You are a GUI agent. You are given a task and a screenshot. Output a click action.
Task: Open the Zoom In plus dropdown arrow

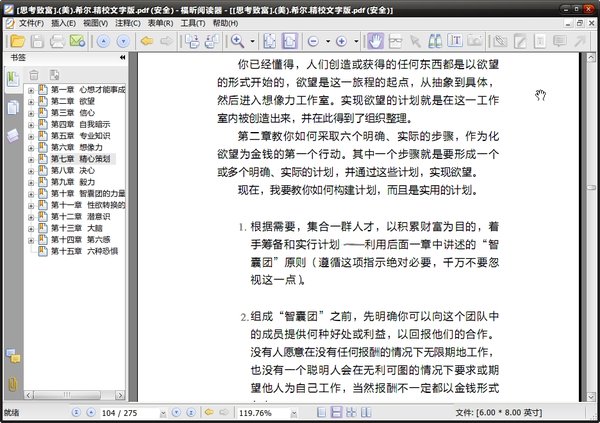(356, 41)
